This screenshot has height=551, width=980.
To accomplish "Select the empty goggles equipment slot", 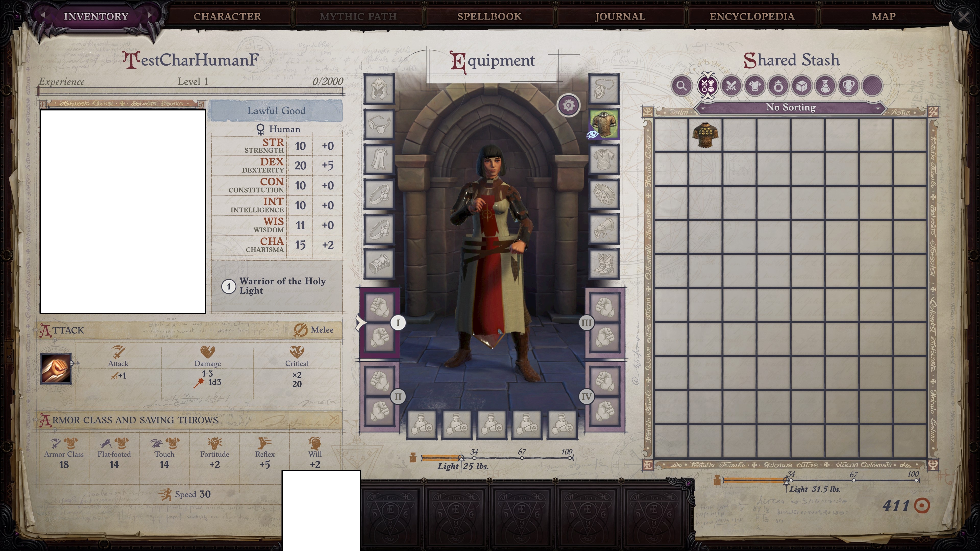I will click(379, 124).
